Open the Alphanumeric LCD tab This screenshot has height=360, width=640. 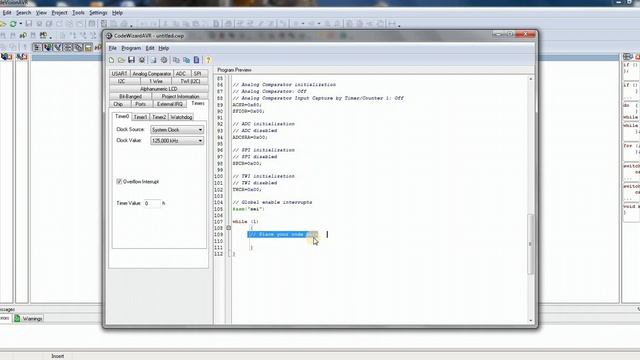(159, 89)
